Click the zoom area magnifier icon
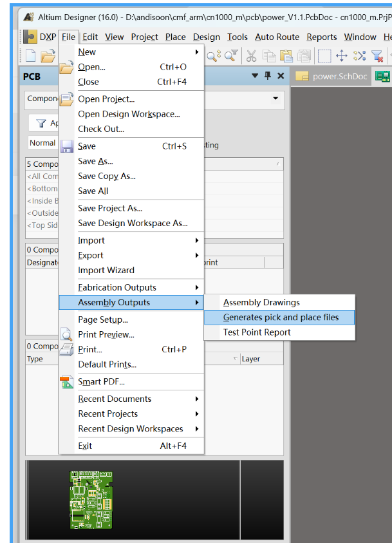392x543 pixels. [x=214, y=56]
